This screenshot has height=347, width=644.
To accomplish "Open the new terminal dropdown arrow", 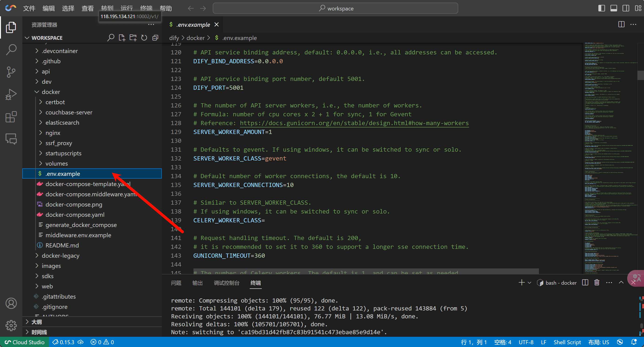I will click(529, 283).
